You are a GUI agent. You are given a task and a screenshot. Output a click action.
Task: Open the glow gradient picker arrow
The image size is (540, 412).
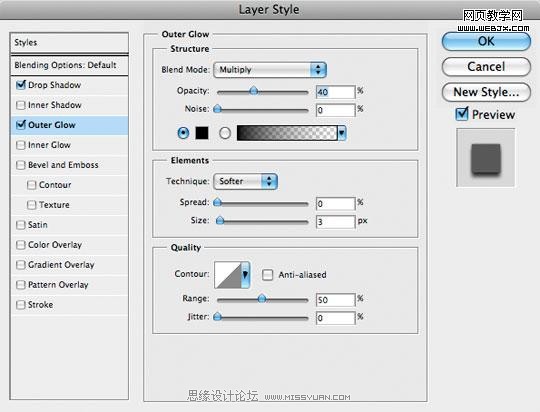click(342, 133)
